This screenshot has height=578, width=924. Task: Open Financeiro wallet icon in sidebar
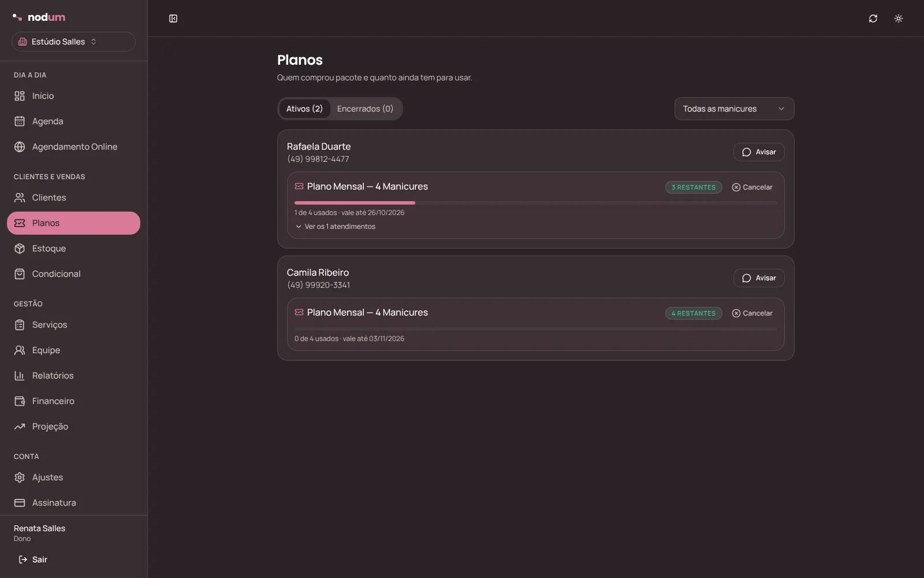coord(20,401)
